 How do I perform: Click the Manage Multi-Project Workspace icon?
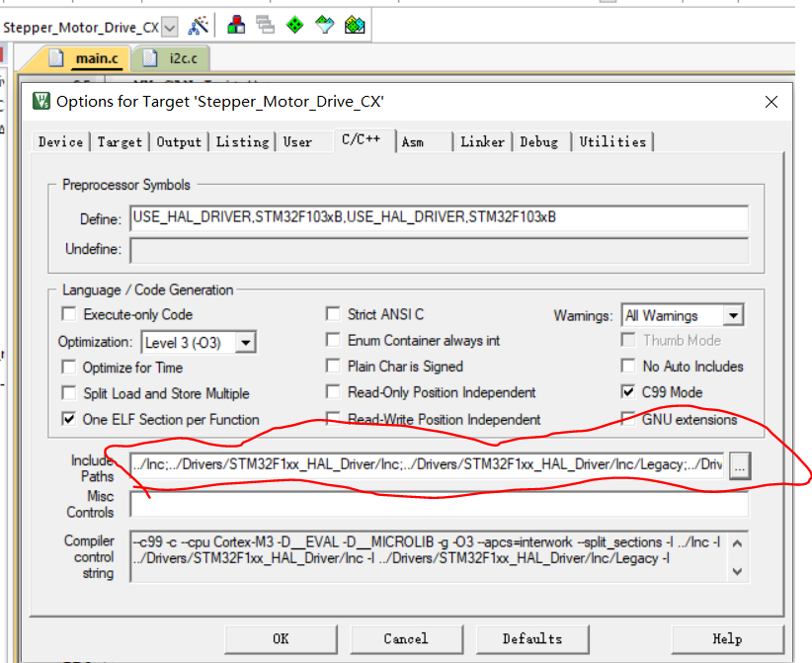click(265, 25)
